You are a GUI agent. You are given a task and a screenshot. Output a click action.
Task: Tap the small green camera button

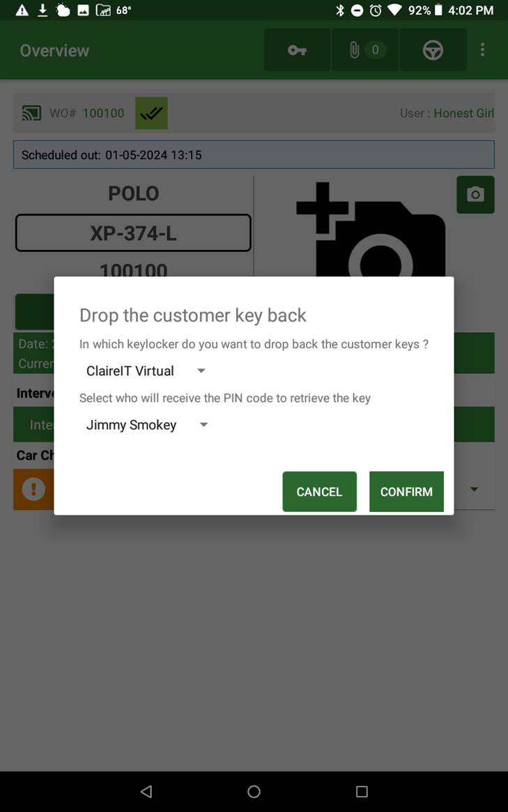point(475,194)
